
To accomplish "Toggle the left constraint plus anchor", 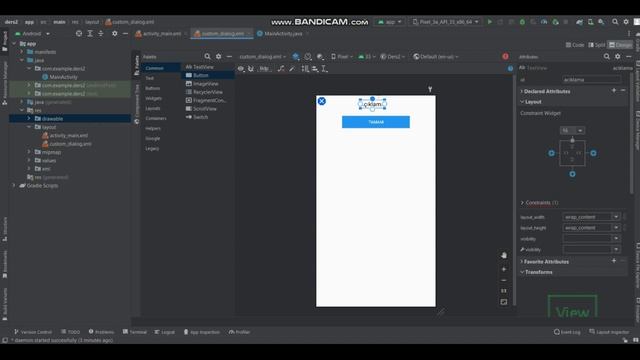I will (x=551, y=153).
